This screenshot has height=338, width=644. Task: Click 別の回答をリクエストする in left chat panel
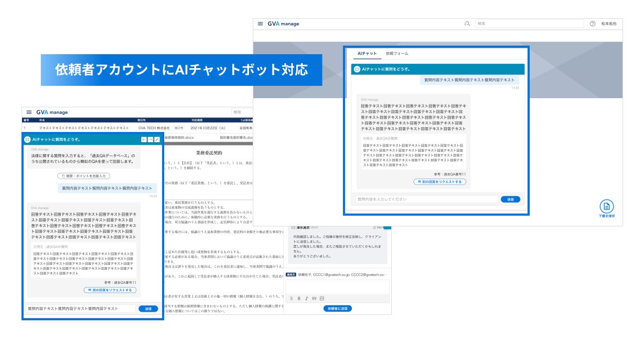(110, 290)
